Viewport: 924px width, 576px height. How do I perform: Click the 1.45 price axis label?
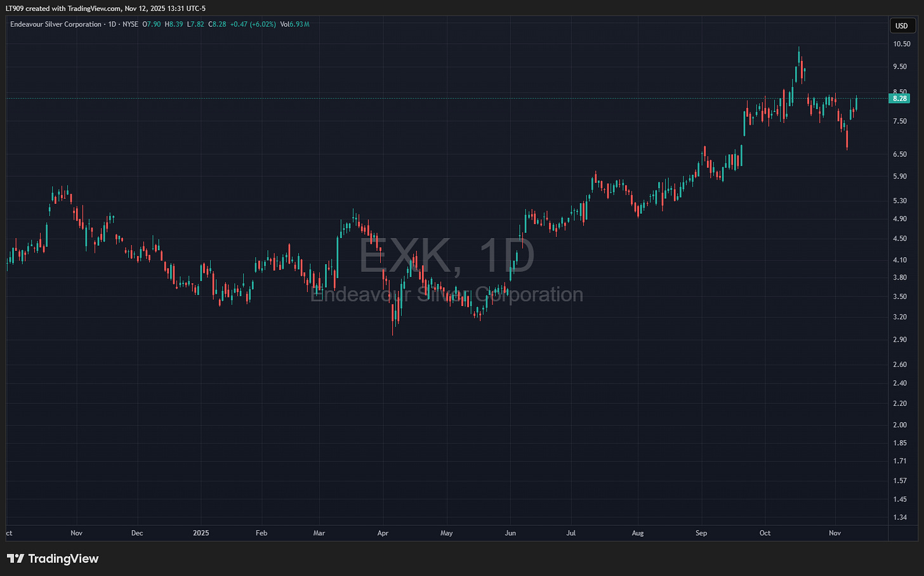(900, 499)
